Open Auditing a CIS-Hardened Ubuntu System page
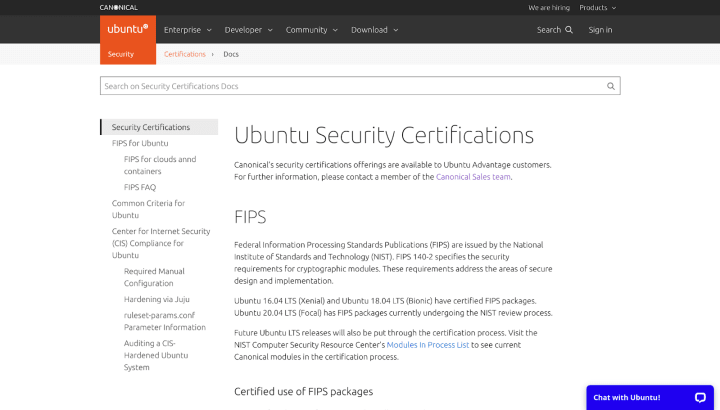This screenshot has width=720, height=410. pos(156,355)
